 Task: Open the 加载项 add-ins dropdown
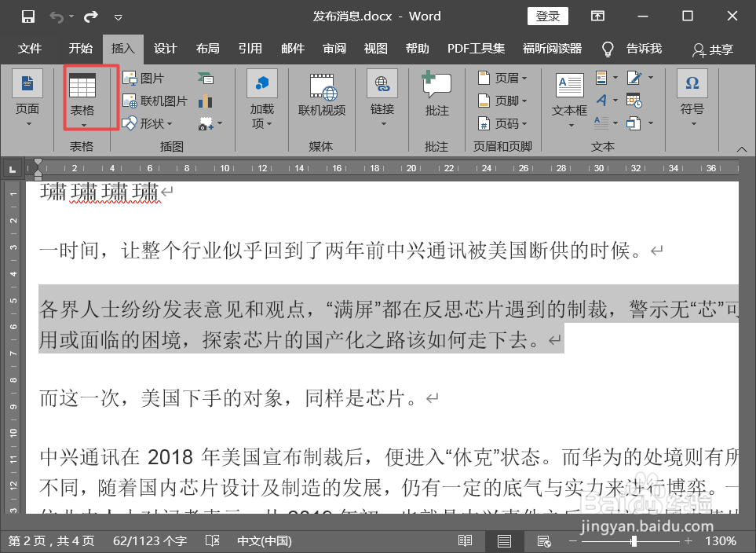pyautogui.click(x=261, y=99)
